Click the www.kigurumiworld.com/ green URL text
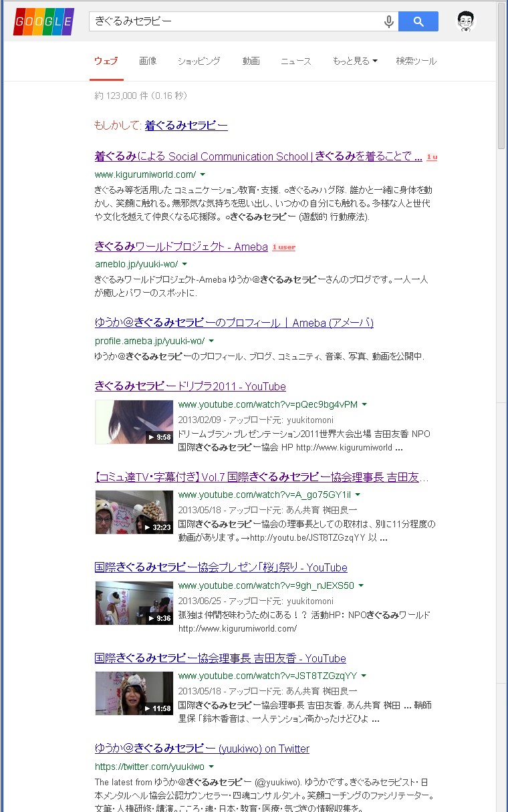 146,174
